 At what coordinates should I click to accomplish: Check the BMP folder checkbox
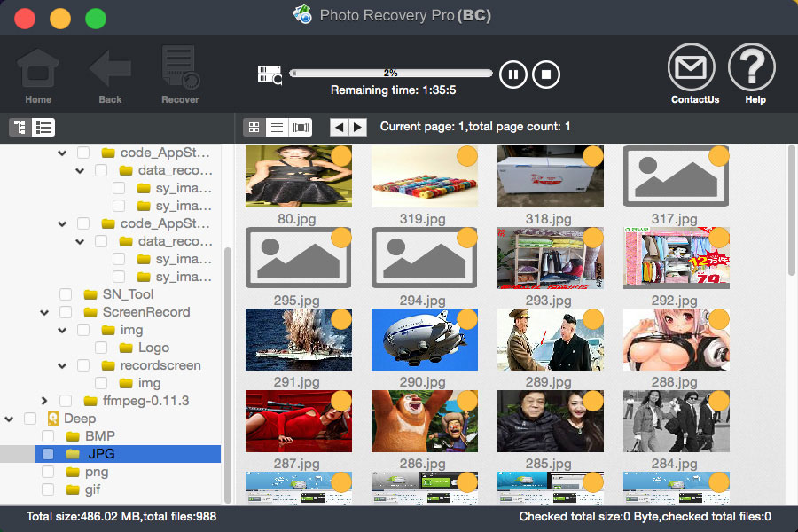(48, 436)
